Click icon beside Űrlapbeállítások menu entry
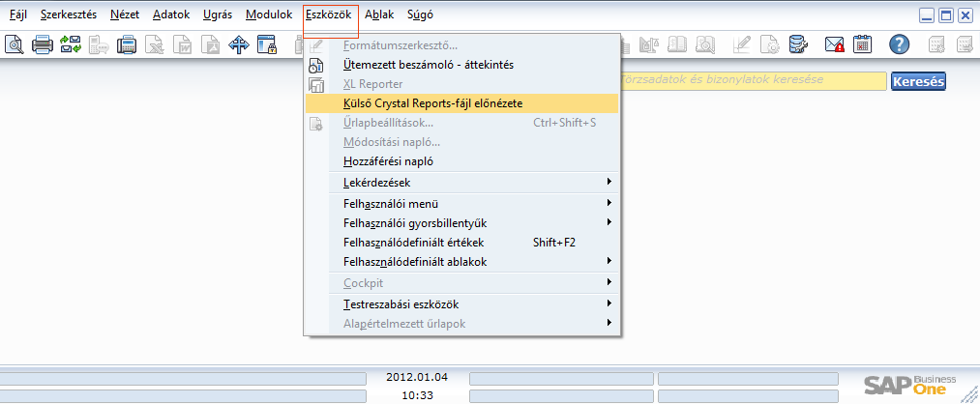The image size is (980, 404). point(317,123)
